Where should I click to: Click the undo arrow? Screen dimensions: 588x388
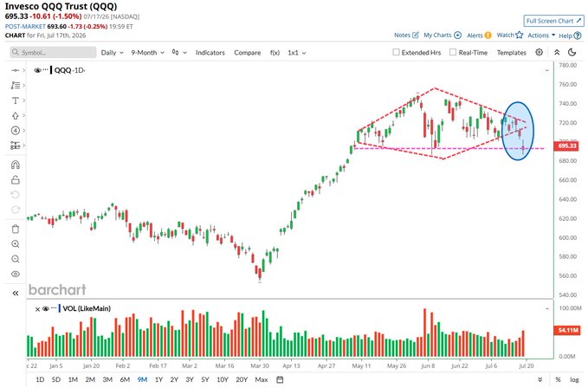[16, 195]
